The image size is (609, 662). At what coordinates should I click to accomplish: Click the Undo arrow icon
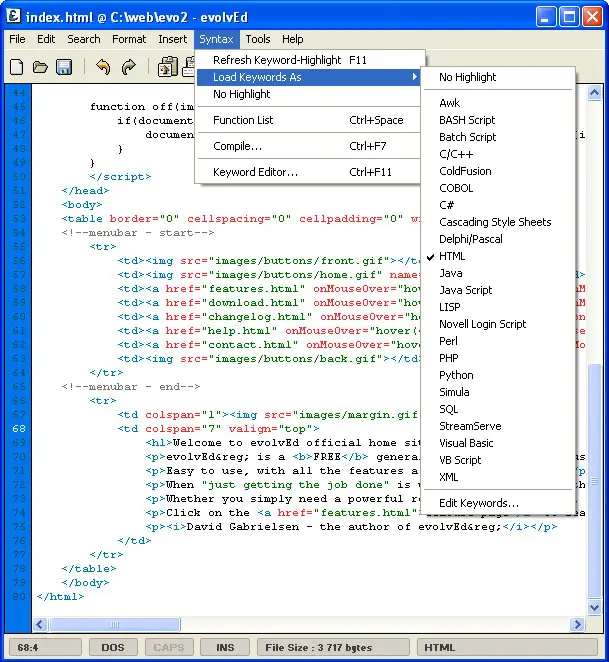click(x=103, y=67)
